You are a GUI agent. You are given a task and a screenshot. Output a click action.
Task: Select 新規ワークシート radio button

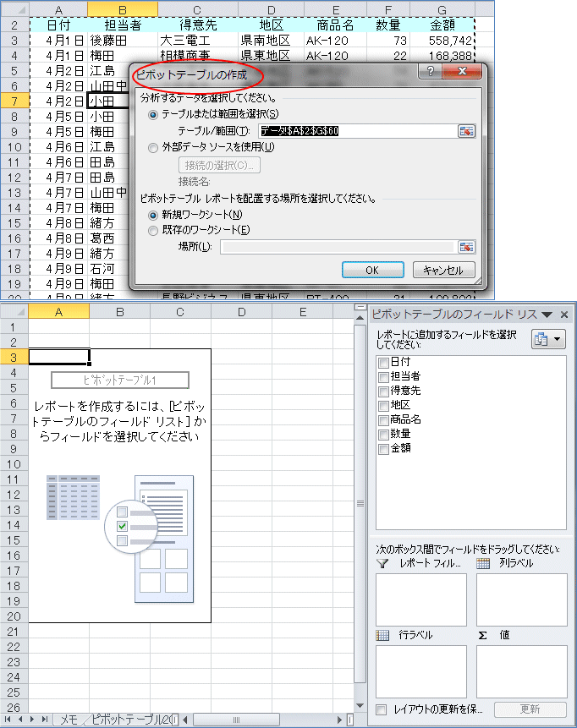(x=153, y=216)
